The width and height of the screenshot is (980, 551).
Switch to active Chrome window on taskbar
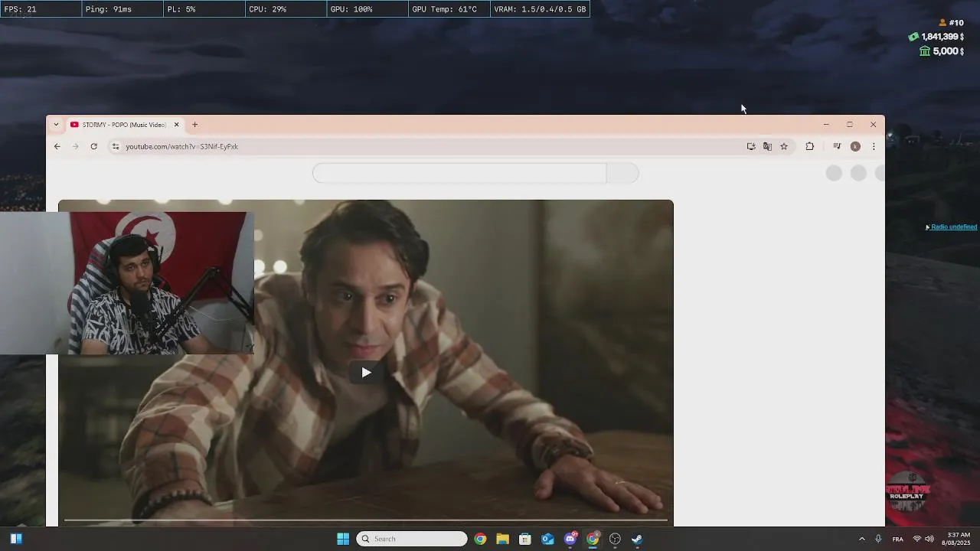593,539
